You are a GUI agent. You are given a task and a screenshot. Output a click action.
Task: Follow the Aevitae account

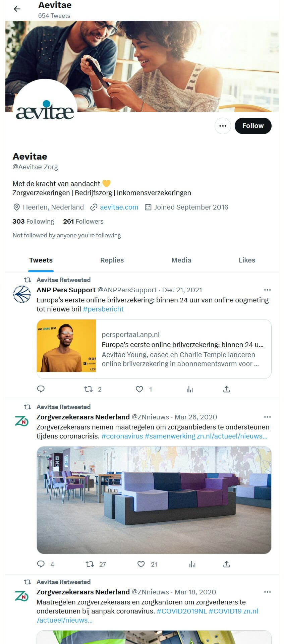point(253,126)
